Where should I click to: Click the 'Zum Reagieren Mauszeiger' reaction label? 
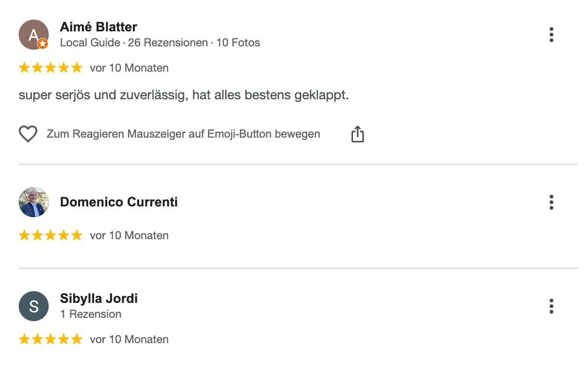pyautogui.click(x=184, y=134)
